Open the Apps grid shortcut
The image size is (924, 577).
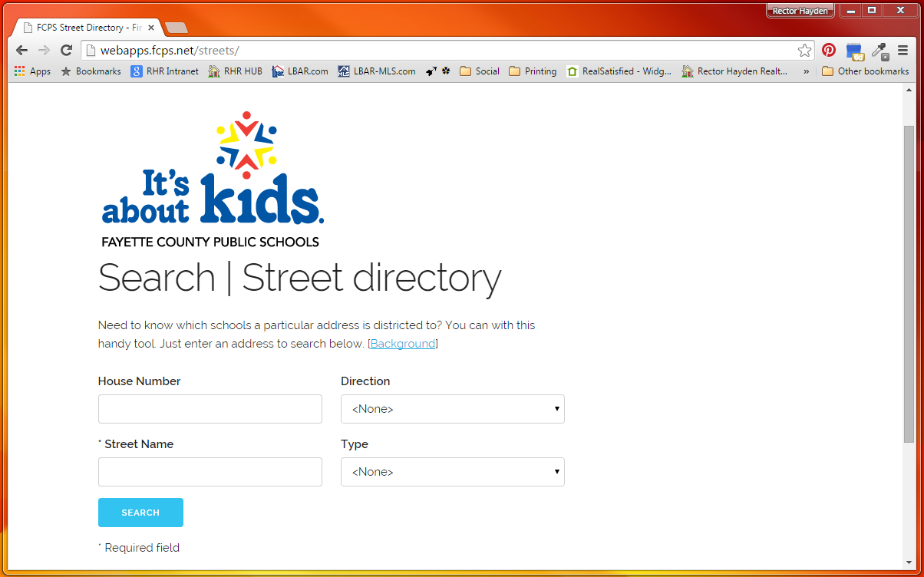tap(32, 71)
